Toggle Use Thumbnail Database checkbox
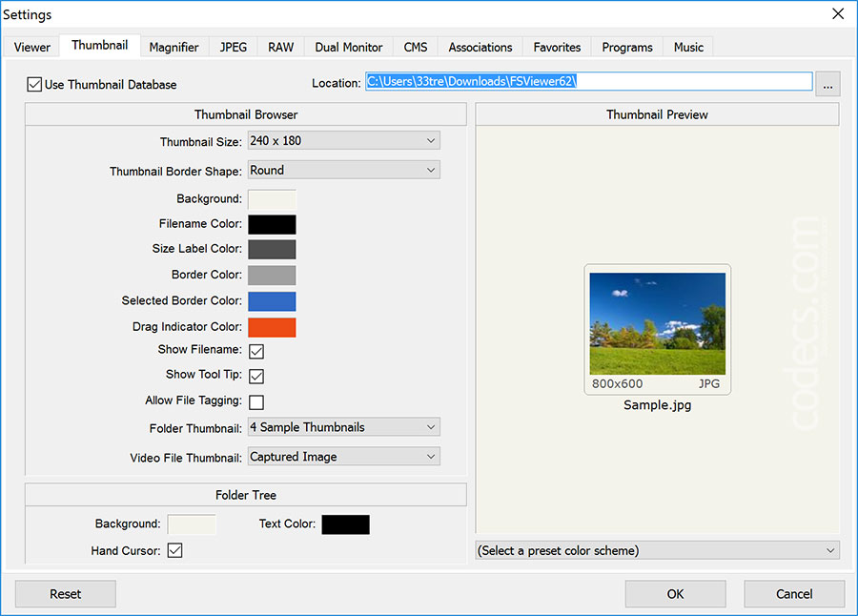858x616 pixels. [x=34, y=84]
